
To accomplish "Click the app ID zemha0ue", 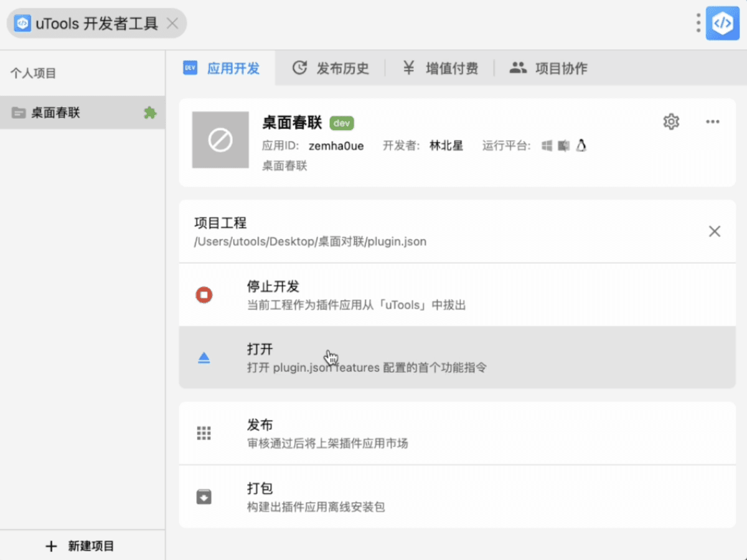I will pyautogui.click(x=336, y=146).
